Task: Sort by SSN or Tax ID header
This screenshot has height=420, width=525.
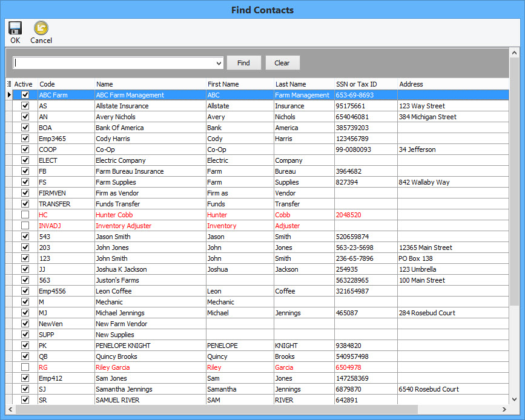Action: point(356,84)
